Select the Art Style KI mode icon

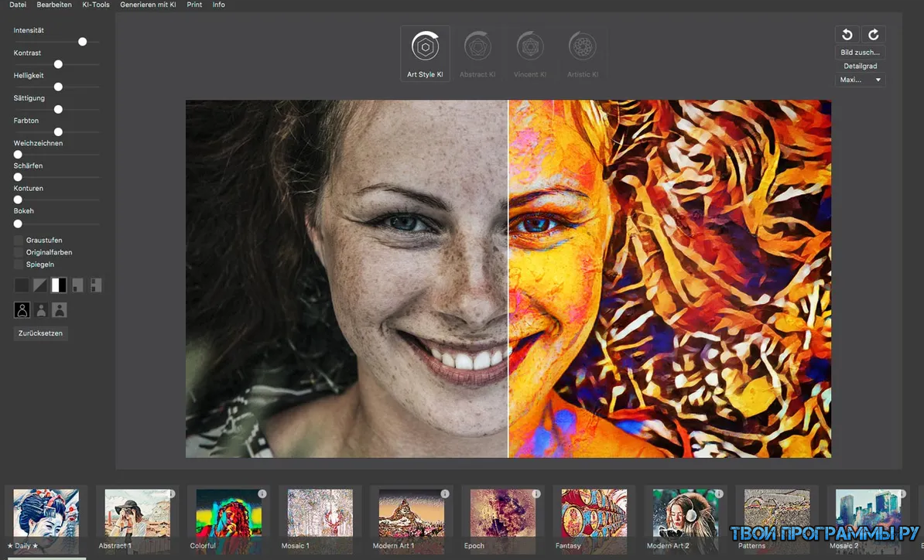[x=425, y=46]
